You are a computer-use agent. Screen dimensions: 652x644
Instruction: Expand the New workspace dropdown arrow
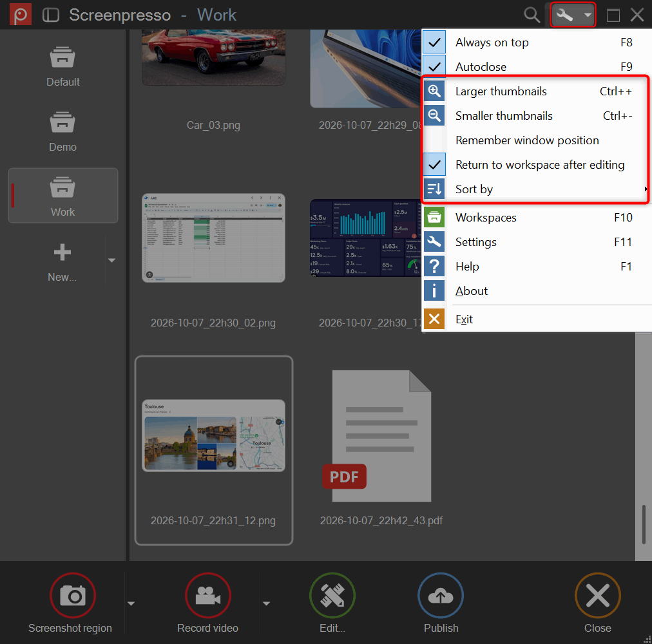(x=111, y=260)
